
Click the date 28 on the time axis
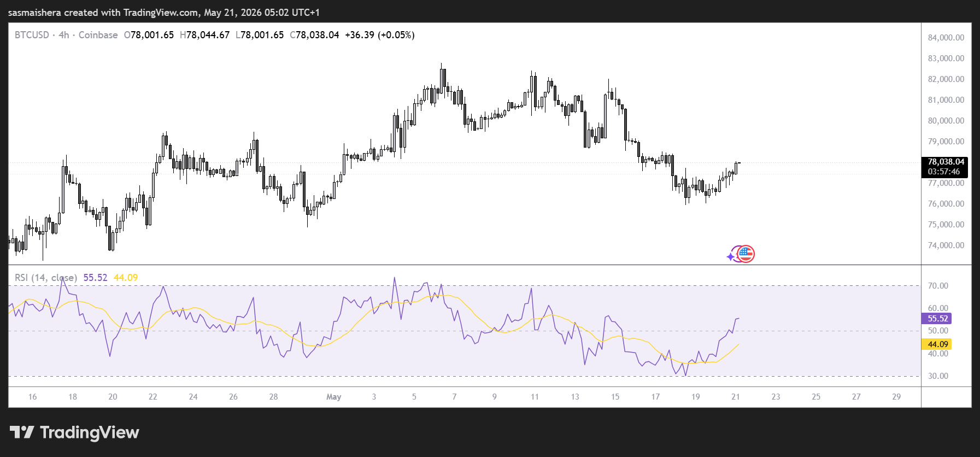(274, 397)
